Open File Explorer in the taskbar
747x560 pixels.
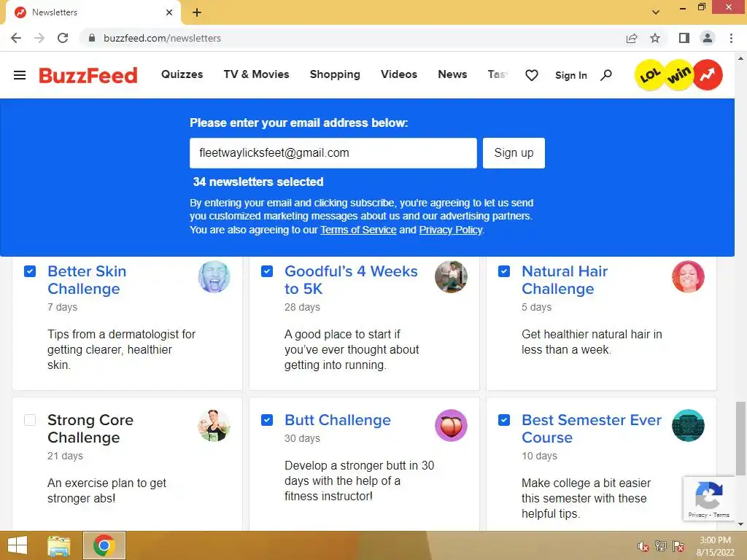pyautogui.click(x=59, y=545)
